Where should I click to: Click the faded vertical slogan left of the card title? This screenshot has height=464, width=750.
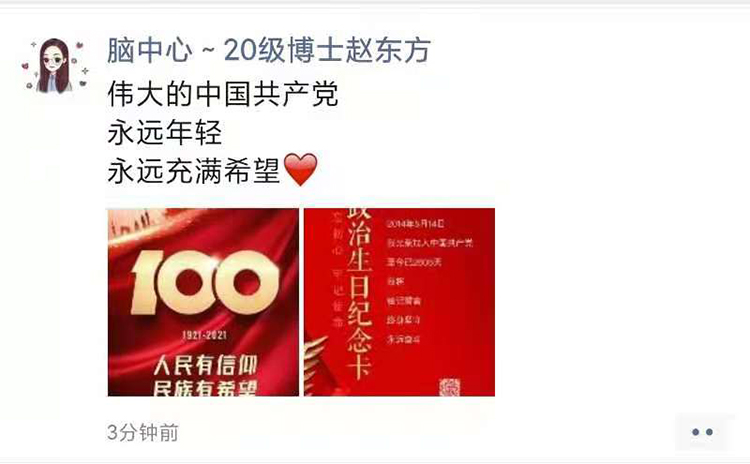(338, 269)
